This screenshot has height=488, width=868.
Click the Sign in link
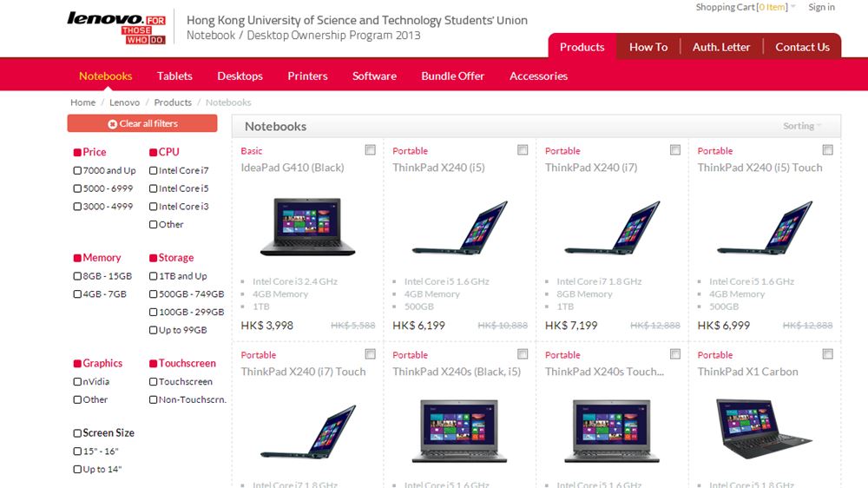pos(821,7)
